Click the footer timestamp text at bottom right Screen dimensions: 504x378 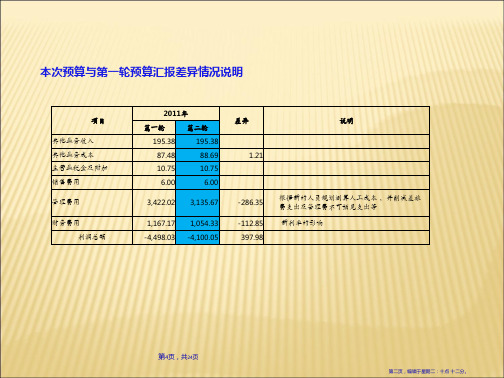pos(428,371)
